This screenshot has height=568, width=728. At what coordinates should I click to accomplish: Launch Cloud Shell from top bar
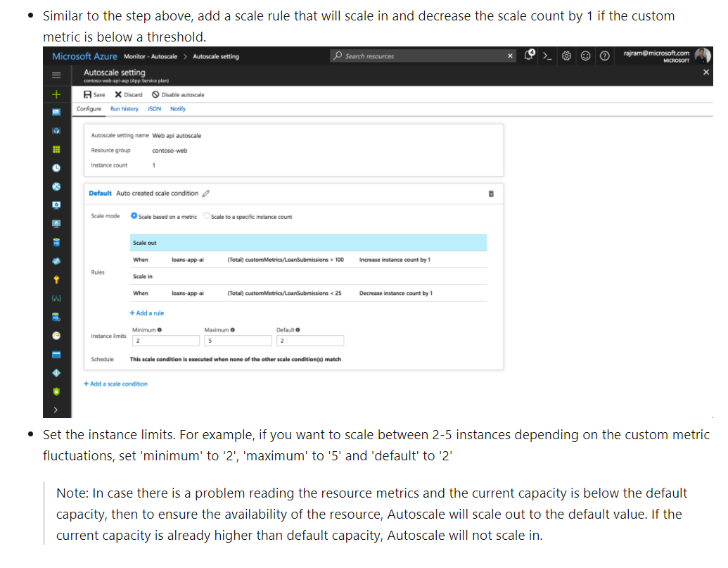(547, 56)
